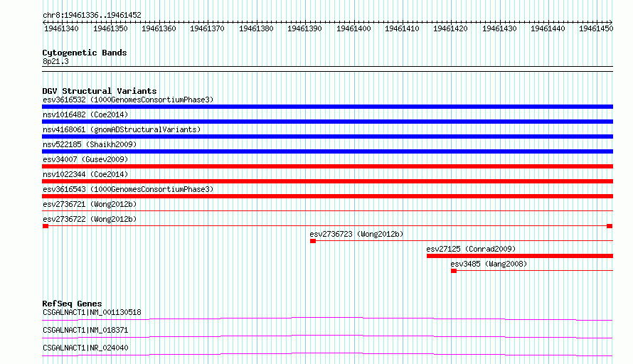Screen dimensions: 633x364
Task: Select the red bar under nsv1022344
Action: click(327, 181)
